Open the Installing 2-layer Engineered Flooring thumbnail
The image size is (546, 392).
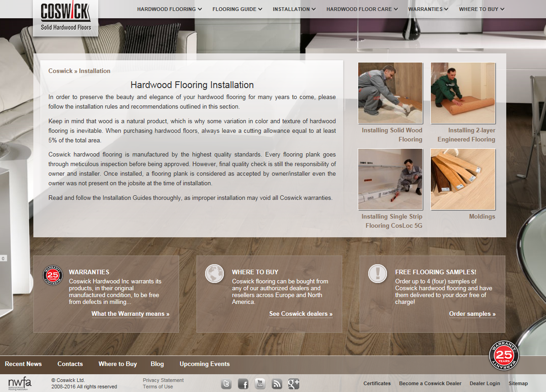click(x=463, y=93)
